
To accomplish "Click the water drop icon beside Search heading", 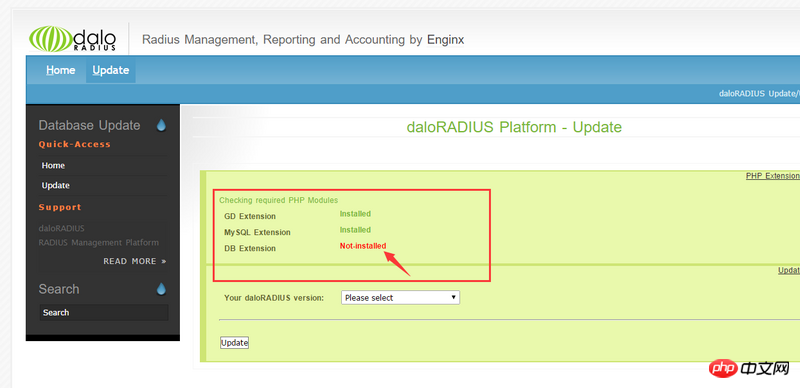I will coord(161,289).
